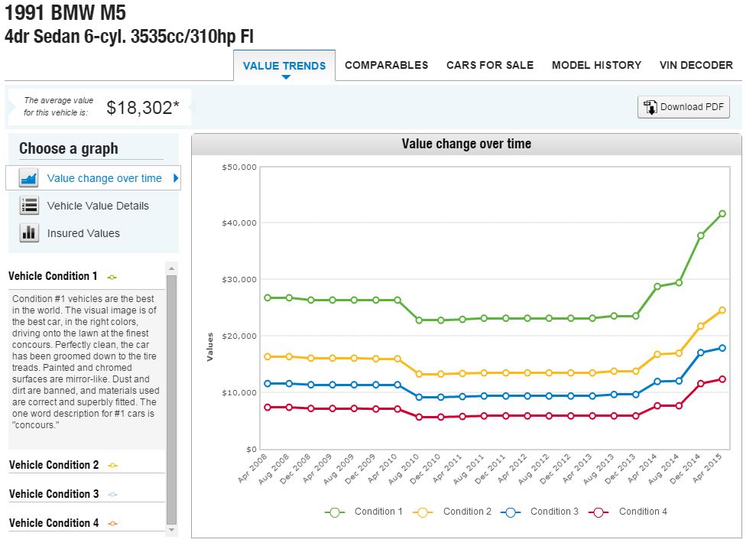Click the blue marker icon beside Vehicle Condition 3
This screenshot has width=756, height=546.
click(x=113, y=495)
